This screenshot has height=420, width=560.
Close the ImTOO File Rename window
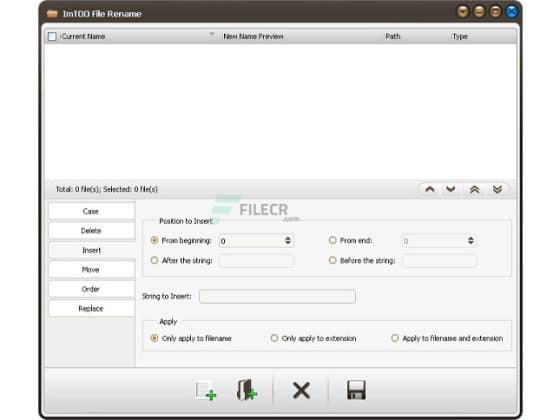(x=511, y=12)
